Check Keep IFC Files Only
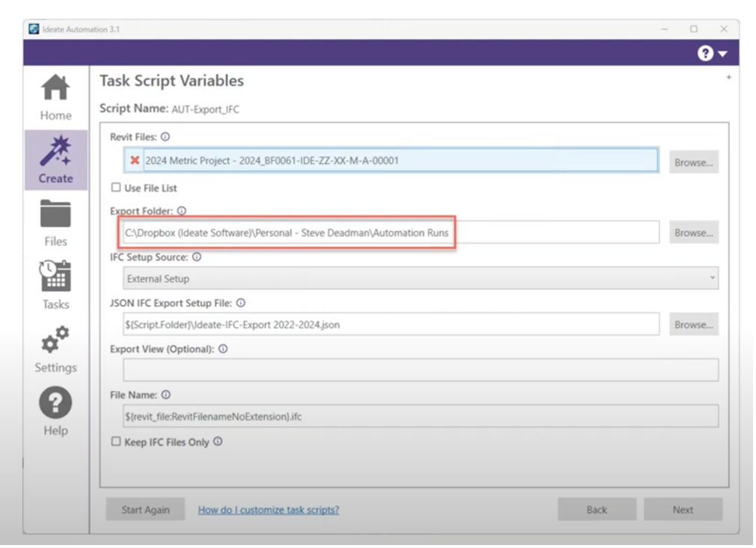The height and width of the screenshot is (548, 756). pos(114,442)
